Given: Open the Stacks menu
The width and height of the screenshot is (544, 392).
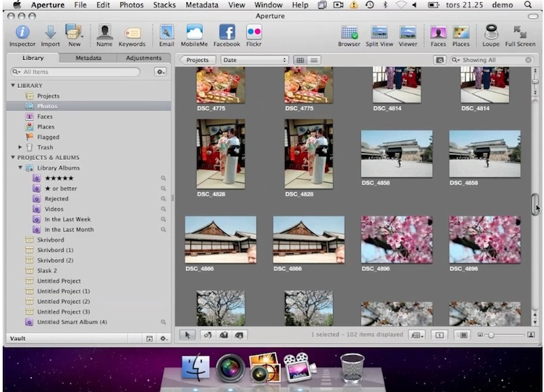Looking at the screenshot, I should click(164, 5).
